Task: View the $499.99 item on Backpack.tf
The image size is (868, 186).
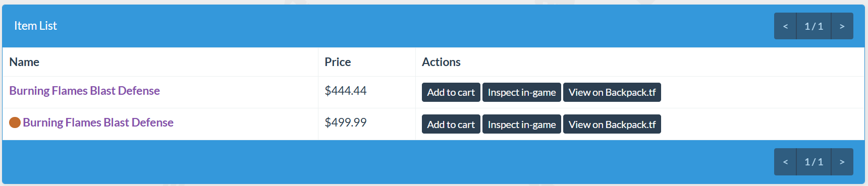Action: pyautogui.click(x=612, y=125)
